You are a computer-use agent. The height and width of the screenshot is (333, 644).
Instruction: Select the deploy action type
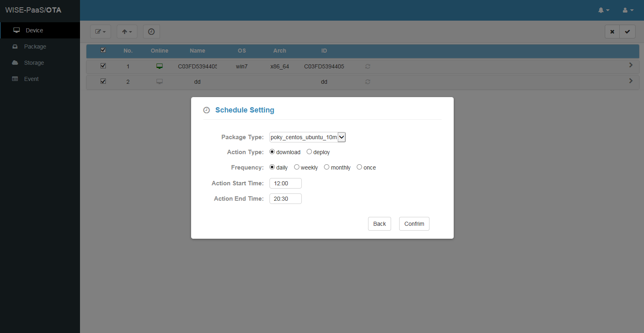(x=309, y=152)
